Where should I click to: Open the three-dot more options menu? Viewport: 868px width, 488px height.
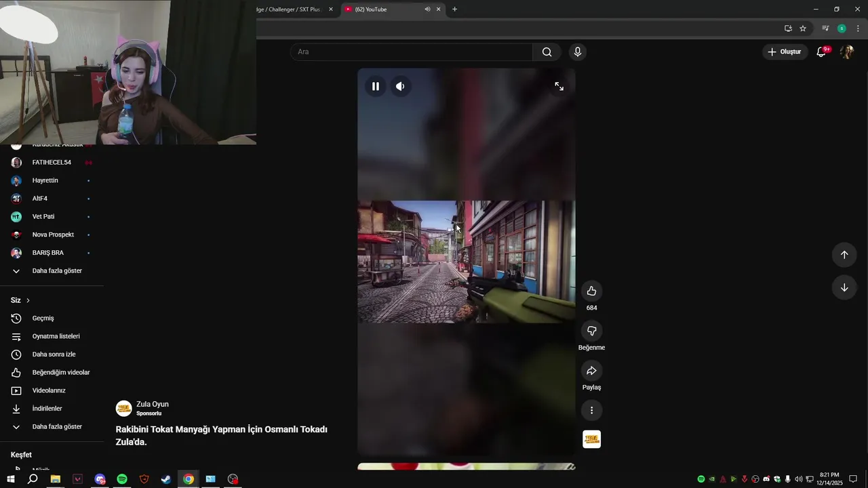pos(591,410)
